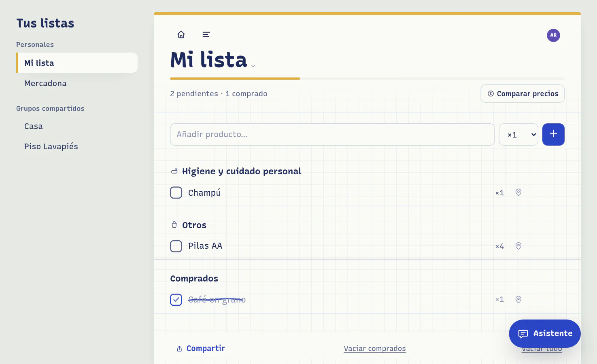Focus the Añadir producto input field
This screenshot has height=364, width=597.
click(x=332, y=134)
